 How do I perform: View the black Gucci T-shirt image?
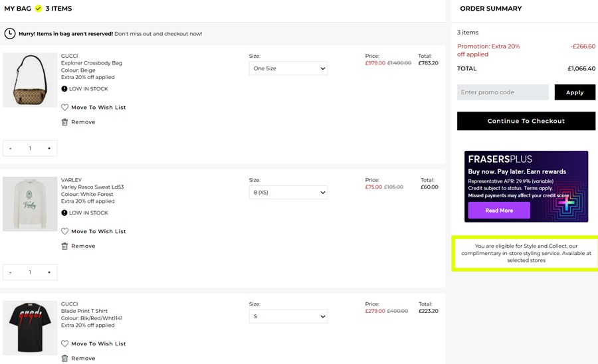point(30,328)
